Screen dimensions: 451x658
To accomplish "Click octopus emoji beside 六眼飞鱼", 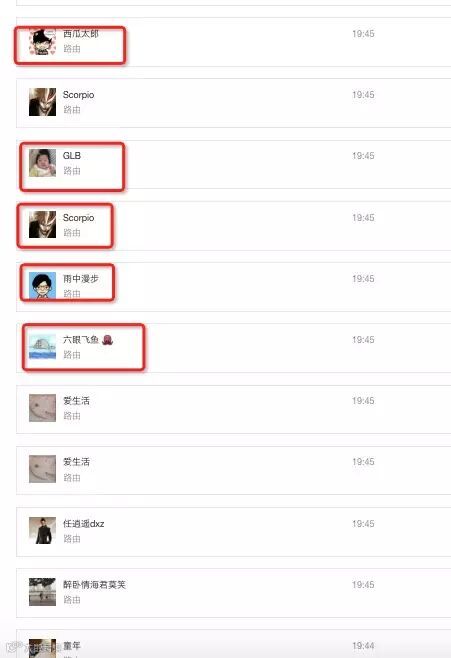I will click(x=107, y=339).
